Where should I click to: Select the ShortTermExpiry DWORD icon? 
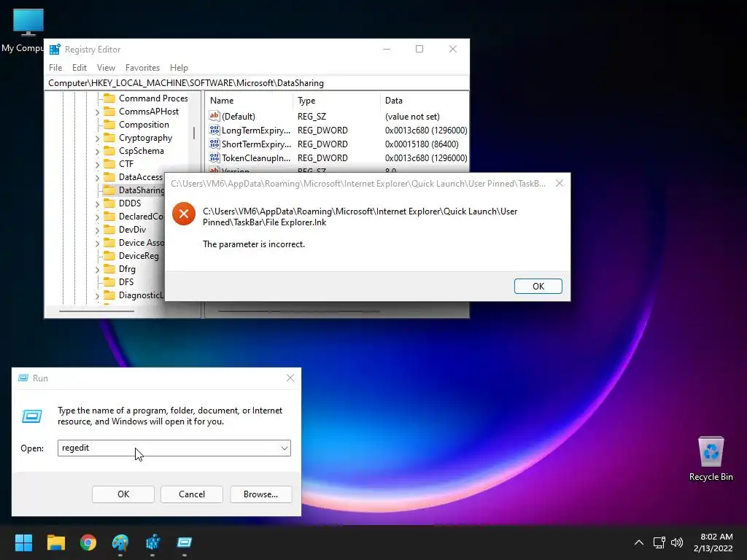(x=214, y=144)
